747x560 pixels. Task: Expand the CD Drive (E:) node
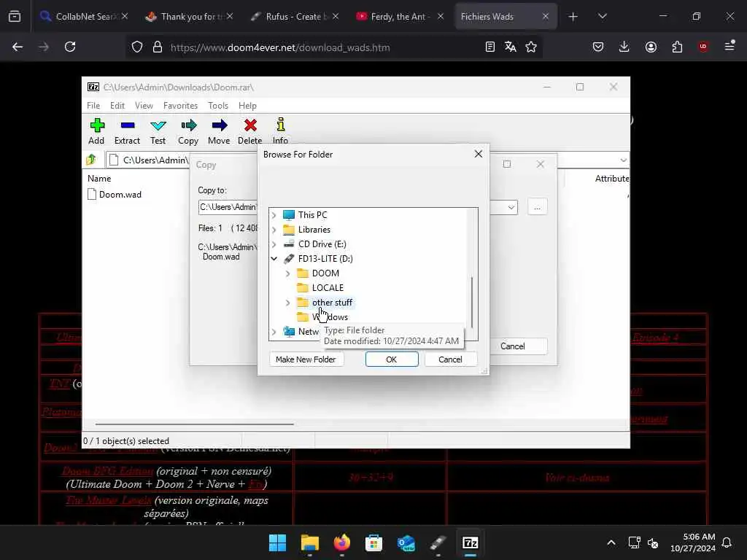click(274, 244)
